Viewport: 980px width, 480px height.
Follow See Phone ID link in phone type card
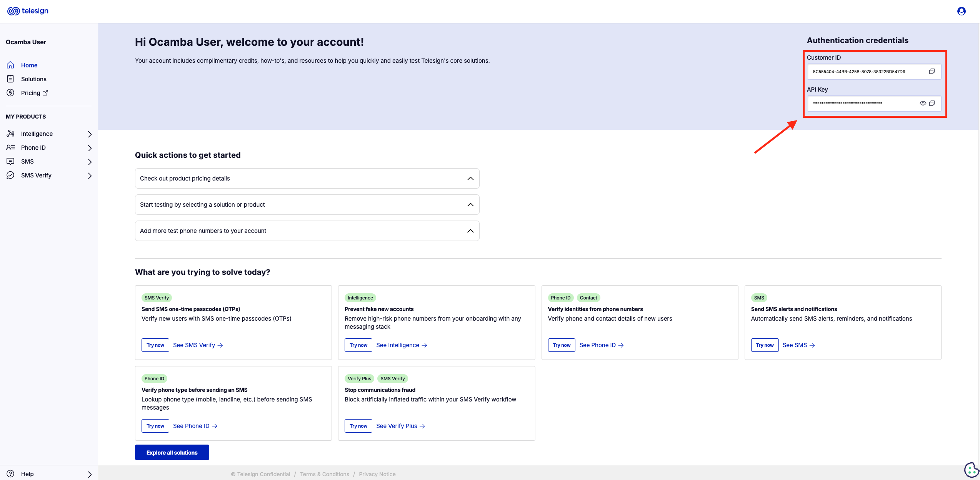click(x=195, y=426)
